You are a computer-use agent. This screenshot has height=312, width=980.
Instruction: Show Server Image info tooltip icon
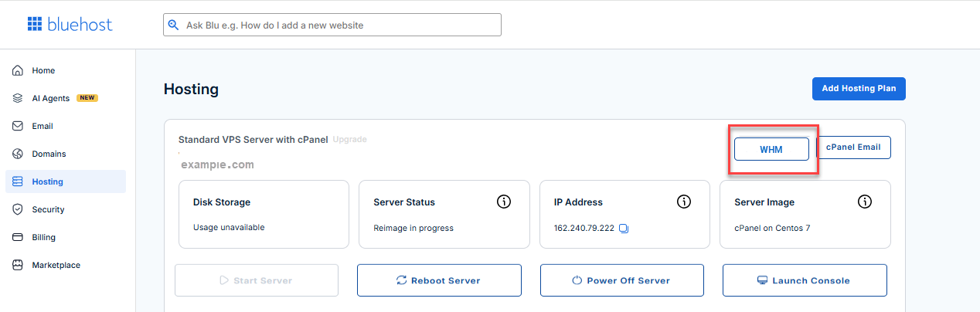(x=865, y=202)
